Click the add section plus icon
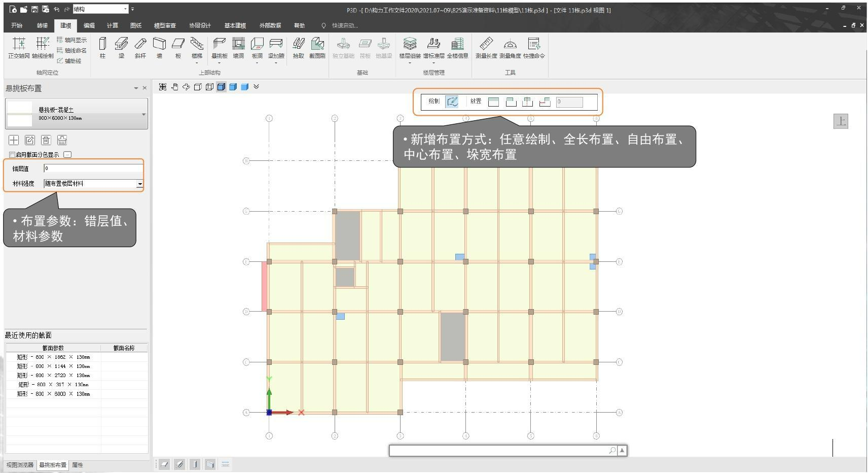 [x=14, y=140]
